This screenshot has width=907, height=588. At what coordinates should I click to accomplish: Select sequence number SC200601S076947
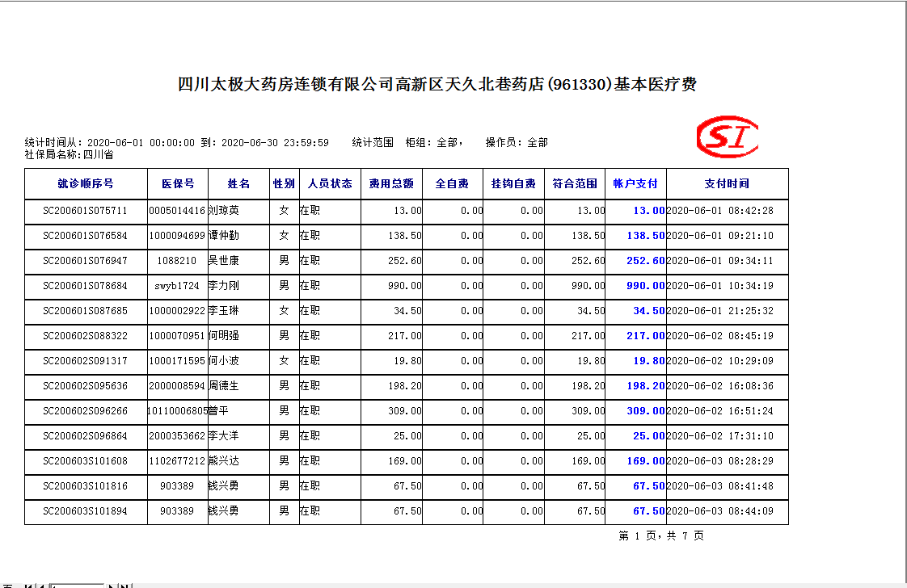click(x=85, y=261)
